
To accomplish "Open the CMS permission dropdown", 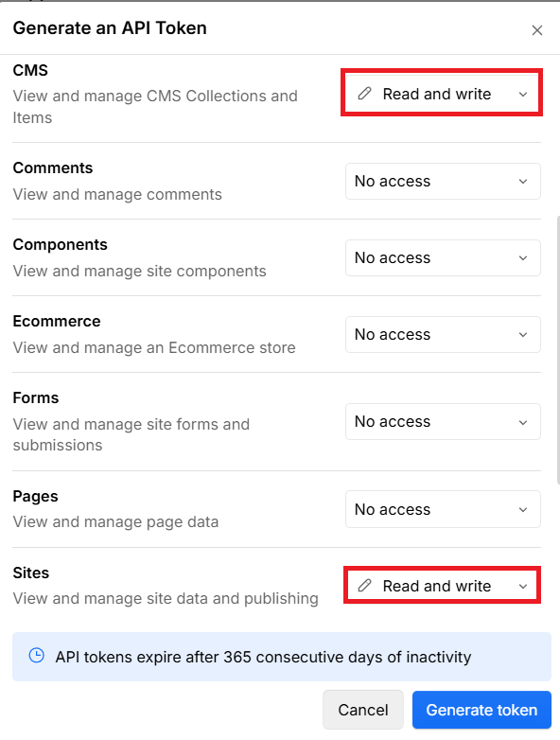I will [x=442, y=93].
